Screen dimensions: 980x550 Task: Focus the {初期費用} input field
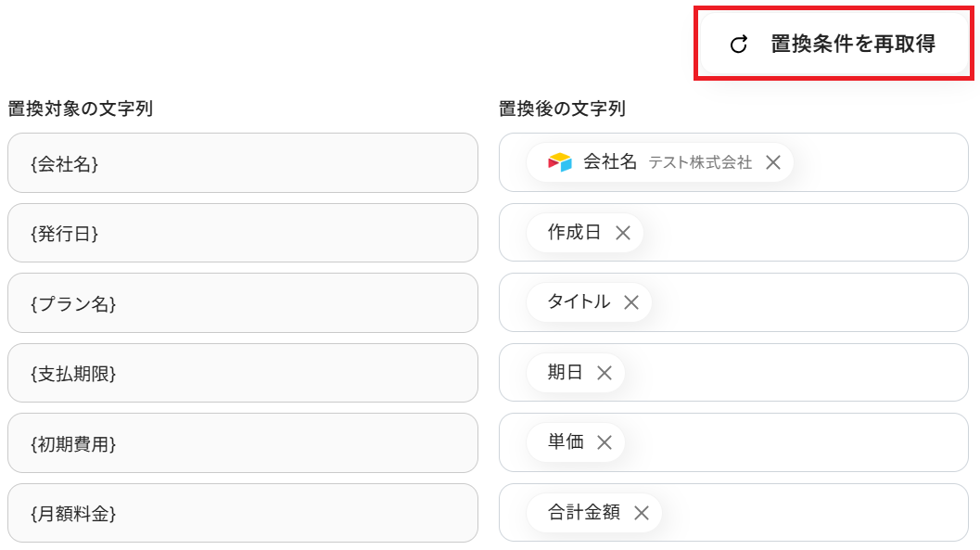243,443
